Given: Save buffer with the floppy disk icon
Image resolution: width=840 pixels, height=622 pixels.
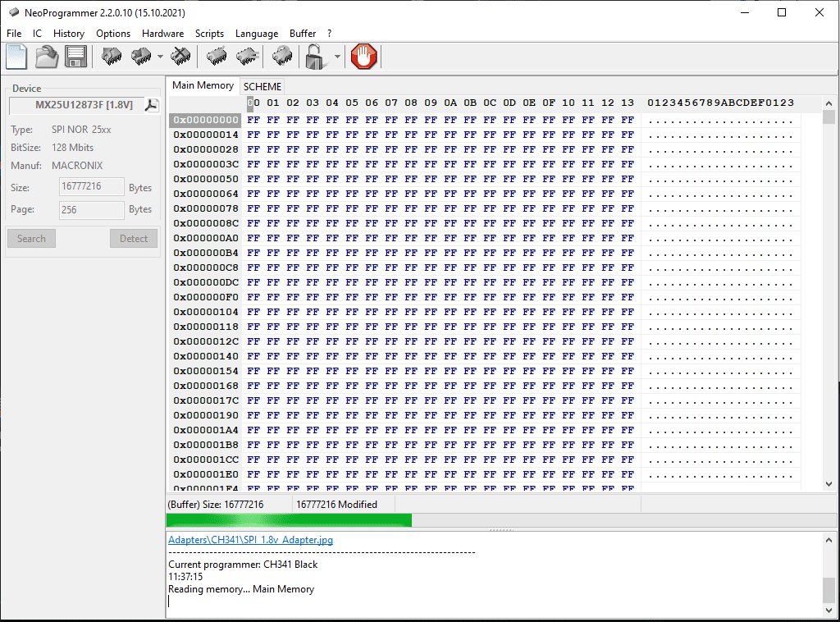Looking at the screenshot, I should [76, 57].
